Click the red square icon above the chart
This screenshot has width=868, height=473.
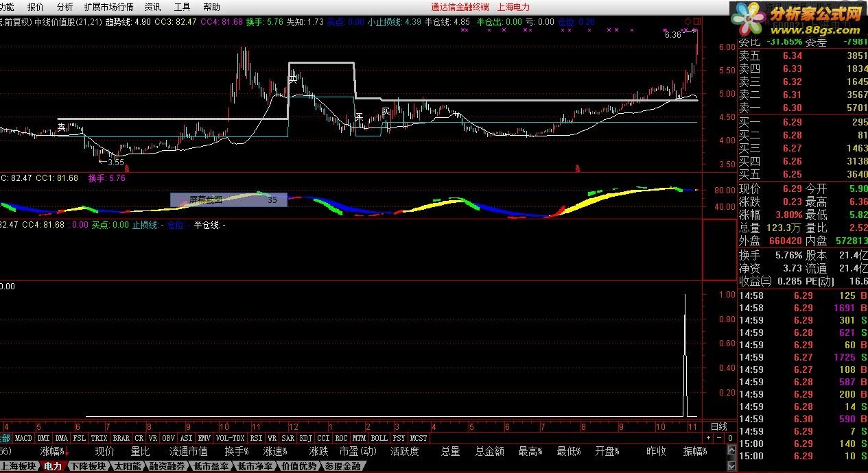pos(697,21)
